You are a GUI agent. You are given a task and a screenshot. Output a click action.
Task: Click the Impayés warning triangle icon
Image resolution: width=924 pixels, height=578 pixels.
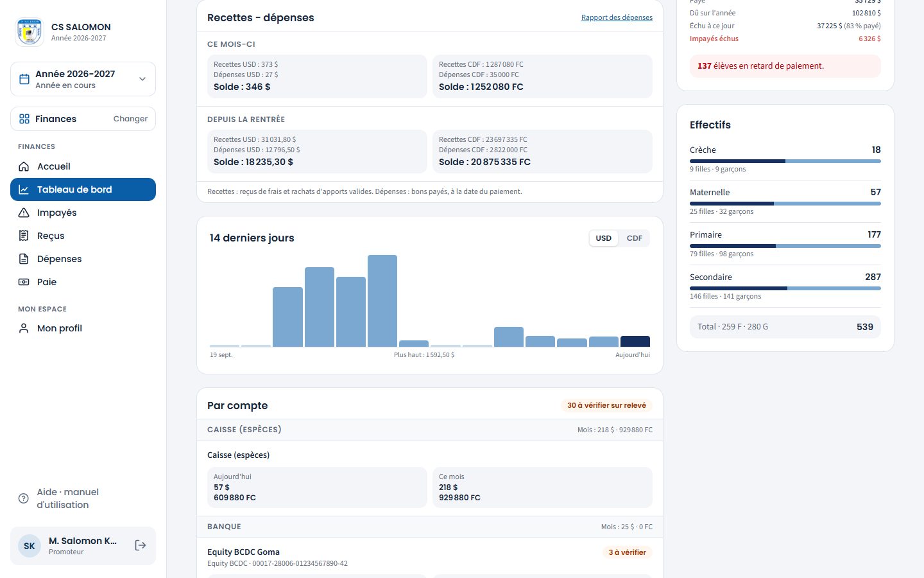[x=24, y=213]
